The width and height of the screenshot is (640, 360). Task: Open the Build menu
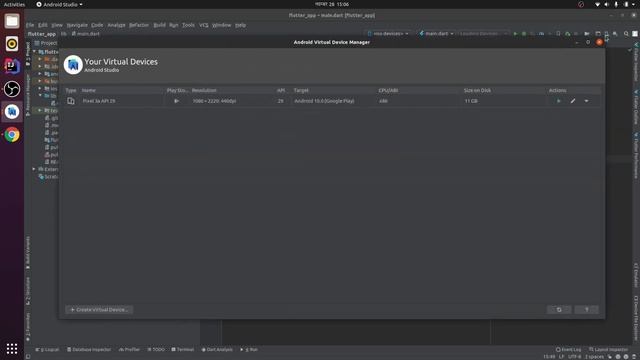[160, 25]
